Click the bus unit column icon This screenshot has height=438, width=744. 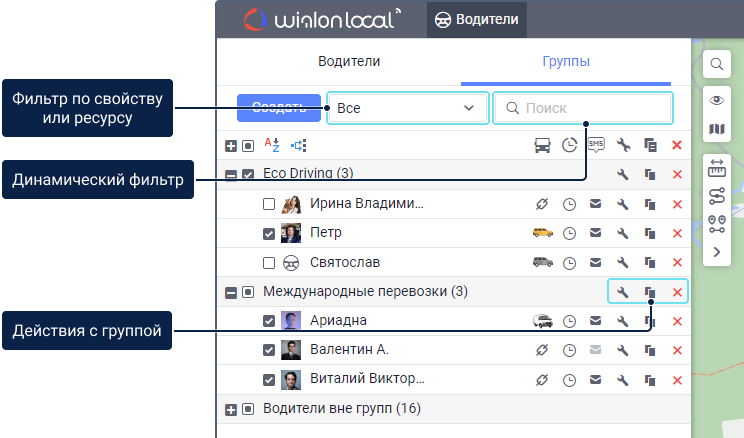pos(542,145)
